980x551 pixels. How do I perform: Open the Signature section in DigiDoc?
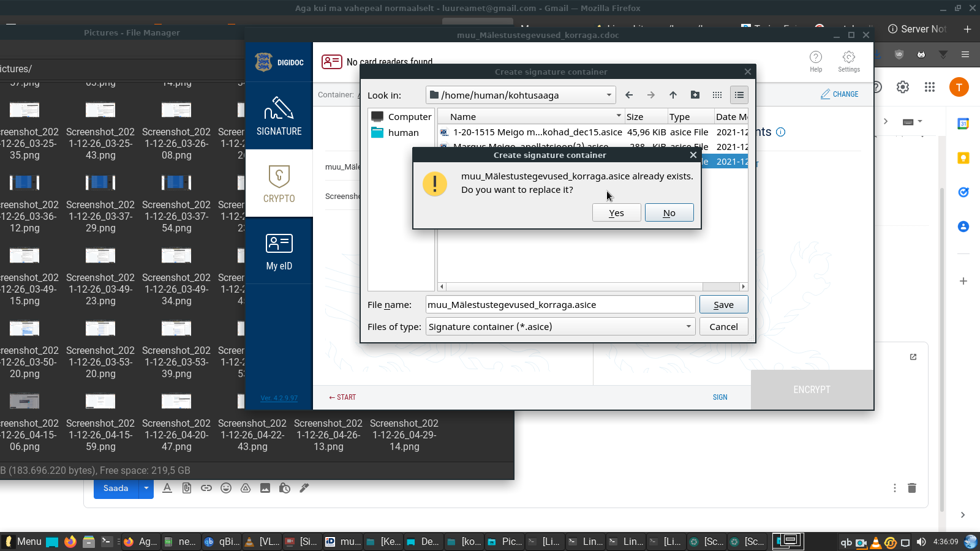point(279,116)
